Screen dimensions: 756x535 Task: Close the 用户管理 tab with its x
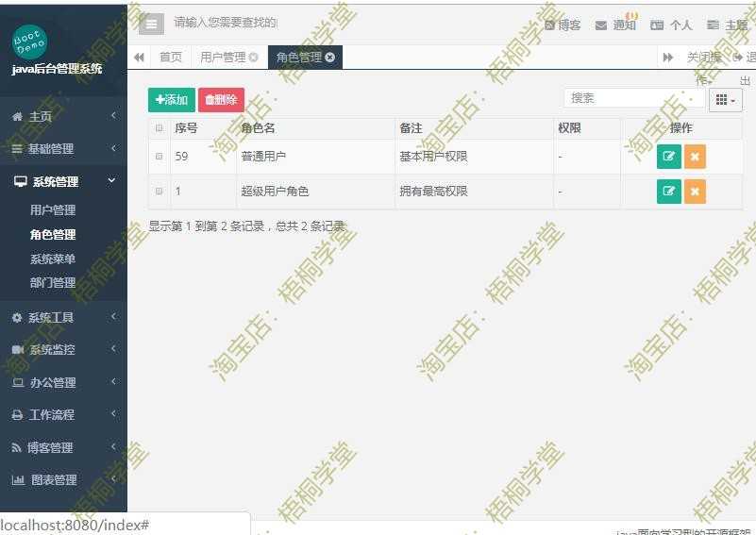[254, 58]
